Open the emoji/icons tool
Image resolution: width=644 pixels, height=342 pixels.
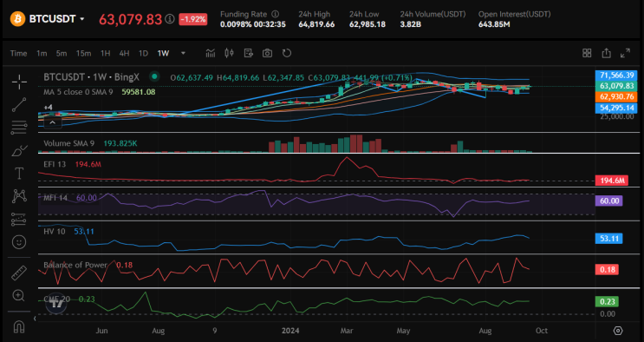pos(19,242)
